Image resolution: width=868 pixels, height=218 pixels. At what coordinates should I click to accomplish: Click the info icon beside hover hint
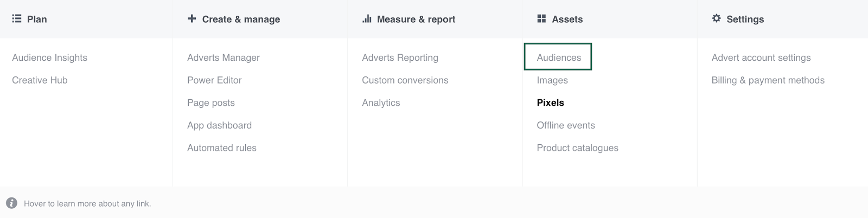point(11,203)
